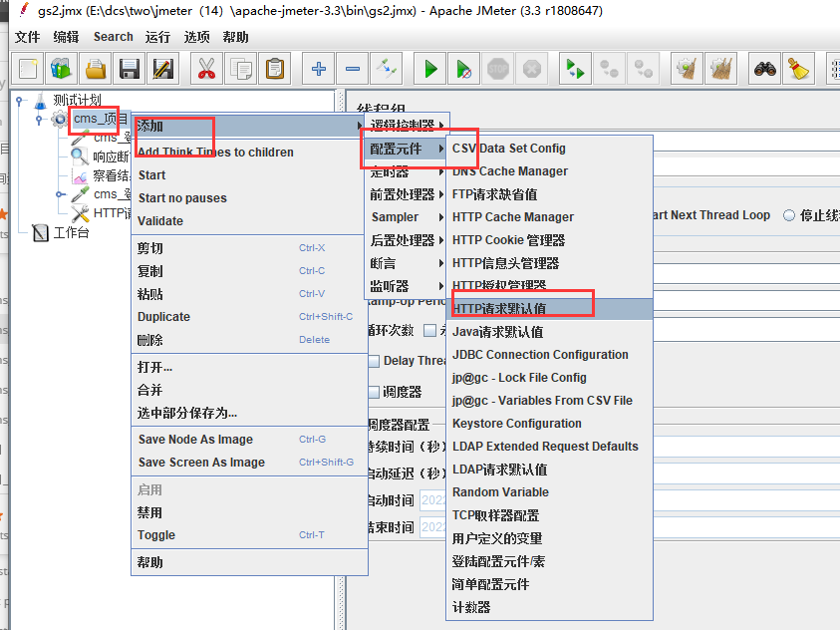This screenshot has width=840, height=630.
Task: Choose 用户定义的变量 entry
Action: click(x=550, y=538)
